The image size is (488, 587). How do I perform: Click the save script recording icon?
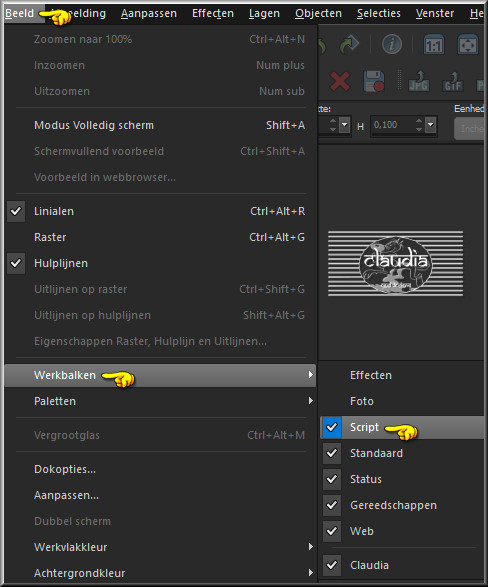(x=374, y=81)
